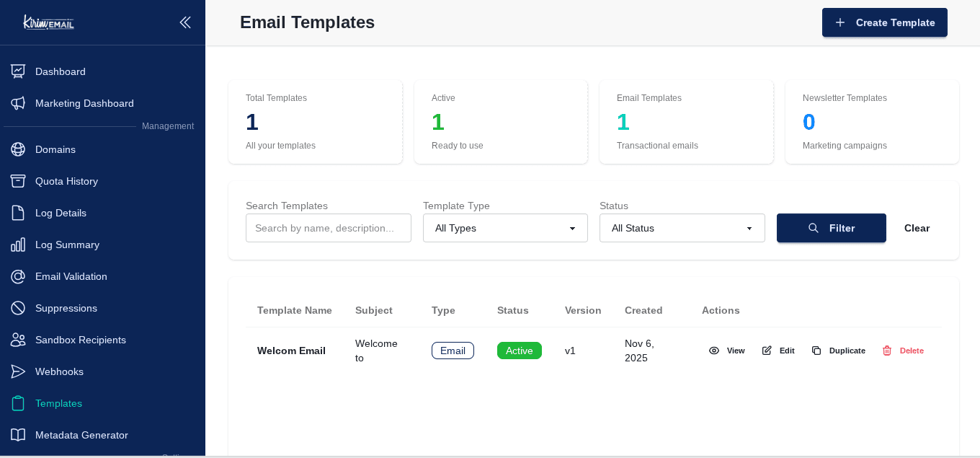Open the Webhooks section

tap(59, 371)
